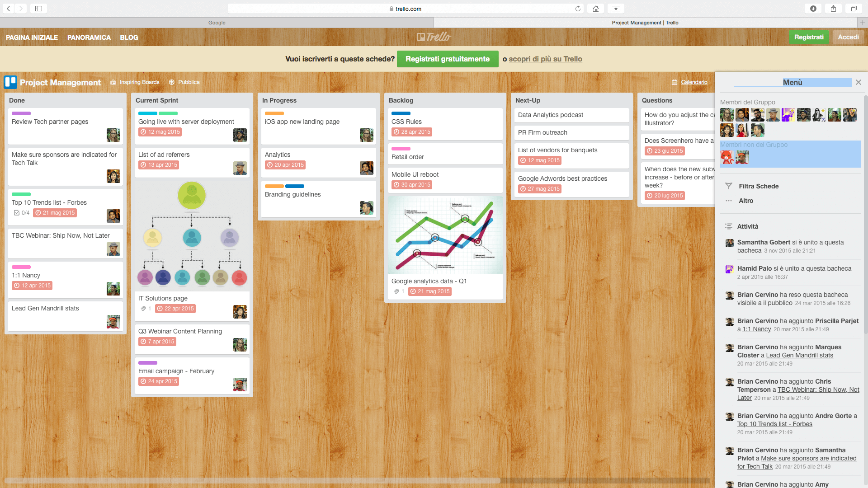The image size is (868, 488).
Task: Click the Trello board icon beside Project Management
Action: click(10, 82)
